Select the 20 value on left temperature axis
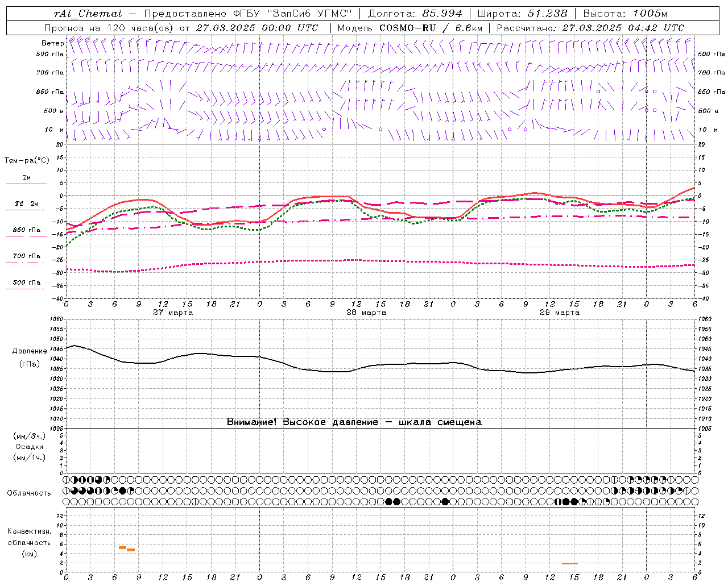The height and width of the screenshot is (582, 728). (x=60, y=144)
